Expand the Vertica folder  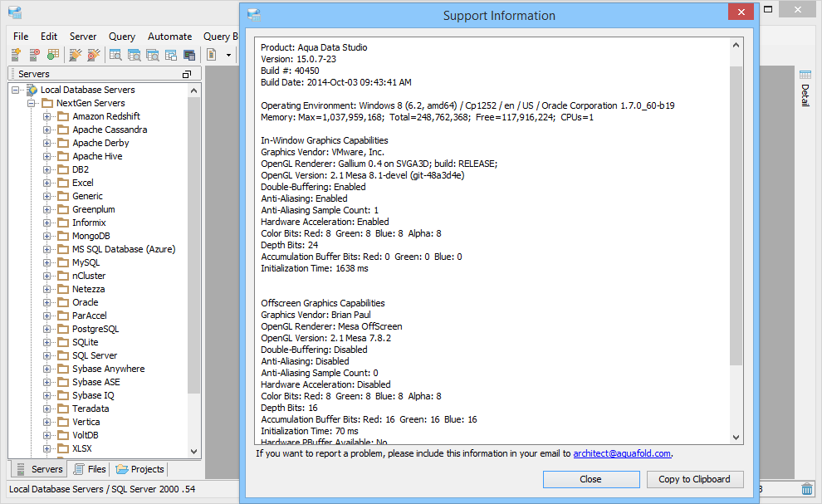[x=46, y=422]
